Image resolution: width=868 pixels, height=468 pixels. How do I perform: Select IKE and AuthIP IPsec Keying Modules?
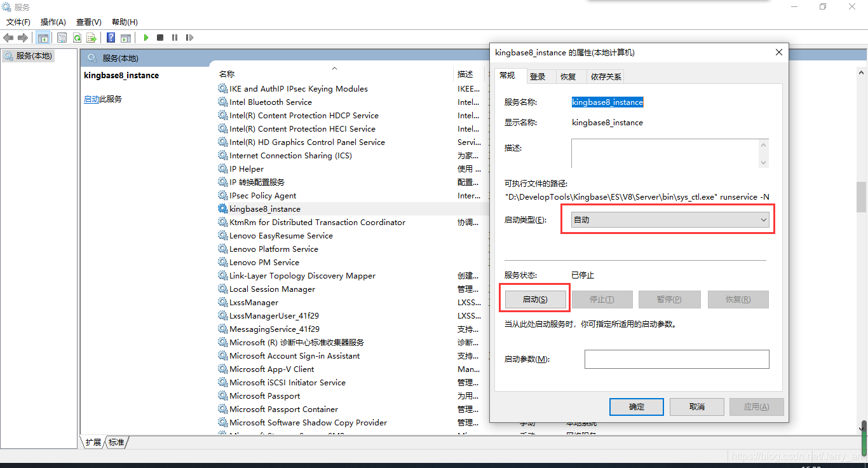pos(299,88)
